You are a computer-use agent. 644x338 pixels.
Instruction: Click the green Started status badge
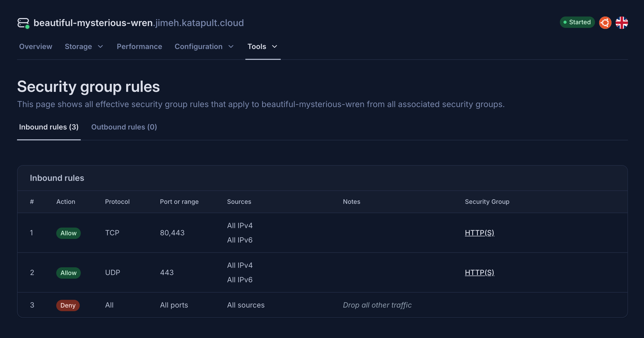[577, 22]
